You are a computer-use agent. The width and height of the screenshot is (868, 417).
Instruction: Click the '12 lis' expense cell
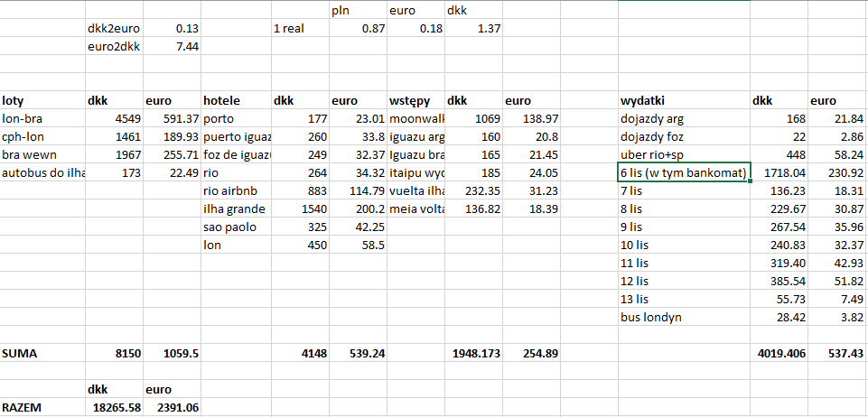(x=685, y=281)
